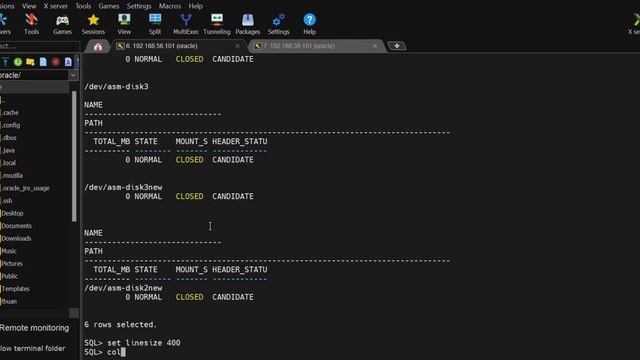
Task: Select the .dbus folder
Action: point(9,138)
